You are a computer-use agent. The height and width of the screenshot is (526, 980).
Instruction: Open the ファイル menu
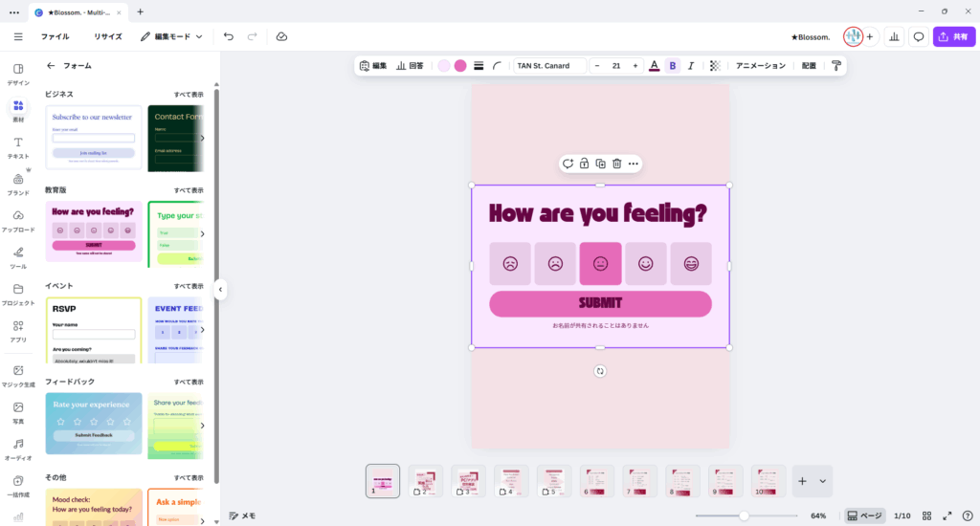coord(55,36)
